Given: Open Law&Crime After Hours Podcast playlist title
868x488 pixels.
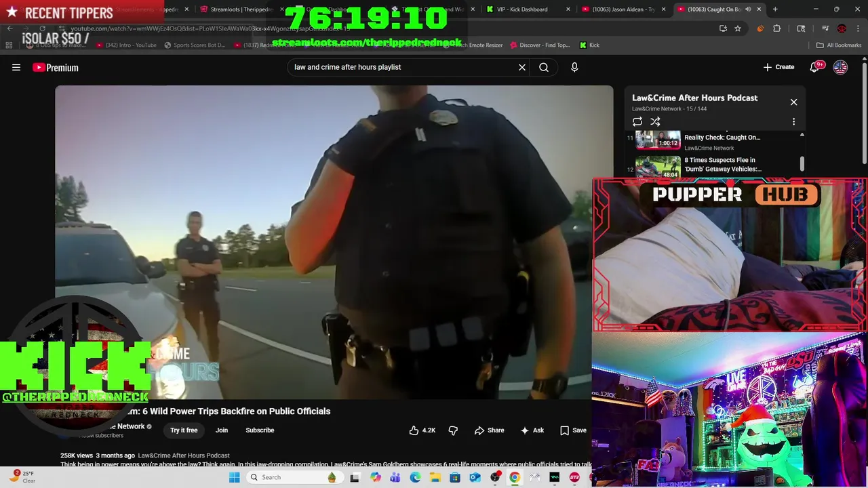Looking at the screenshot, I should [x=694, y=98].
